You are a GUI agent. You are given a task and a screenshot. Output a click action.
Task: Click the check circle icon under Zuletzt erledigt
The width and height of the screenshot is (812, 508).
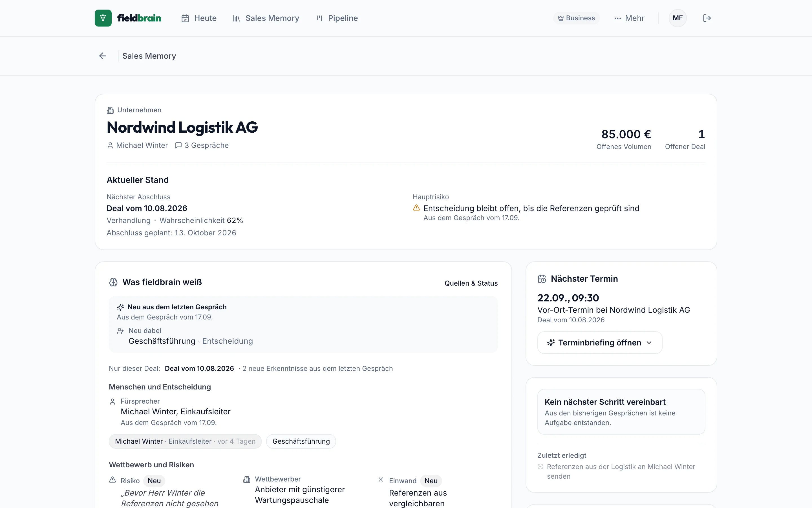[540, 467]
